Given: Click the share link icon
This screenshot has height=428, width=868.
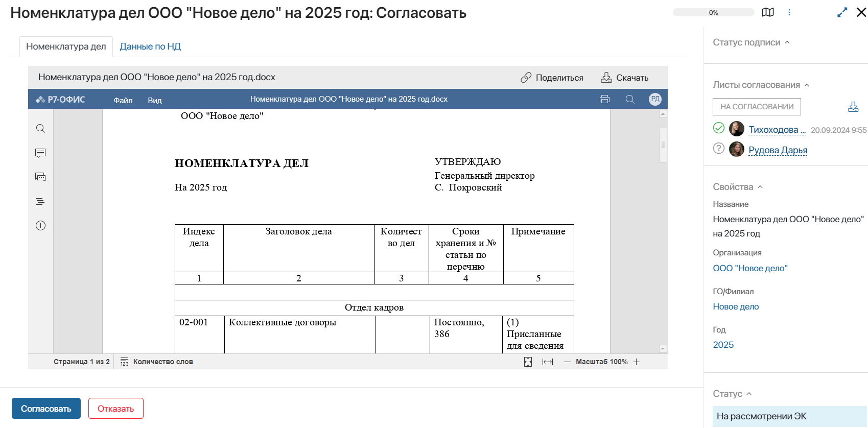Looking at the screenshot, I should [x=526, y=78].
